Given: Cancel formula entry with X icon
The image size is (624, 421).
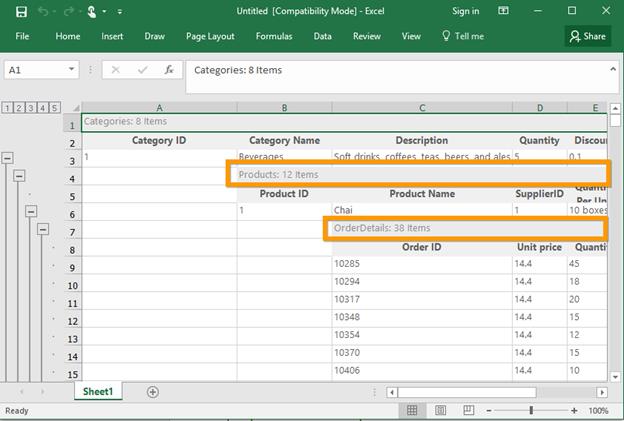Looking at the screenshot, I should pyautogui.click(x=115, y=70).
